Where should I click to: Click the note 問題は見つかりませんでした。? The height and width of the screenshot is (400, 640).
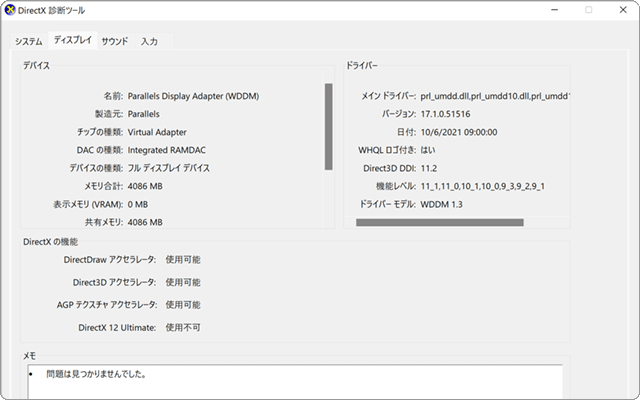(x=96, y=374)
